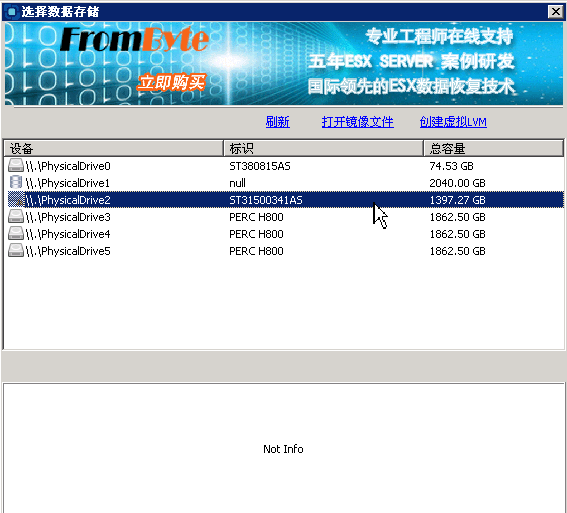This screenshot has width=567, height=513.
Task: Click the PhysicalDrive5 disk icon
Action: 16,251
